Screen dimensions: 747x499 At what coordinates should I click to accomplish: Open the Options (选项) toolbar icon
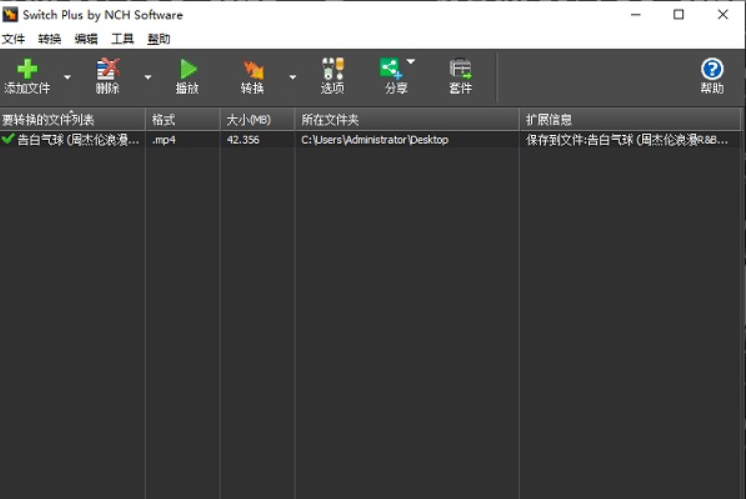[x=333, y=69]
